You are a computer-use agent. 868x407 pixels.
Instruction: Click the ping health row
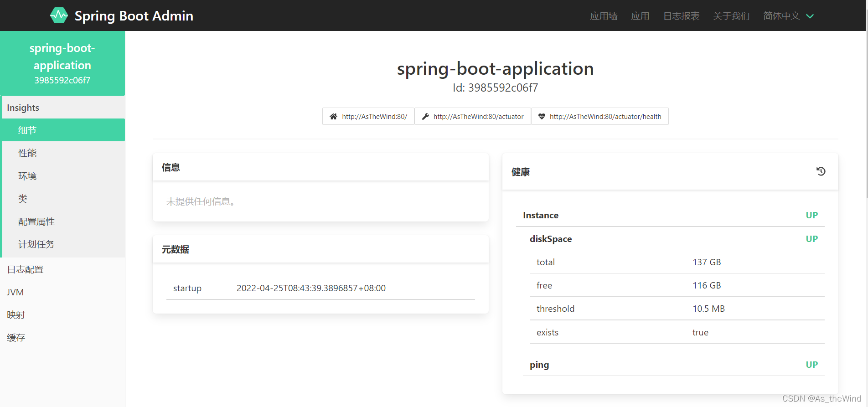(x=674, y=365)
